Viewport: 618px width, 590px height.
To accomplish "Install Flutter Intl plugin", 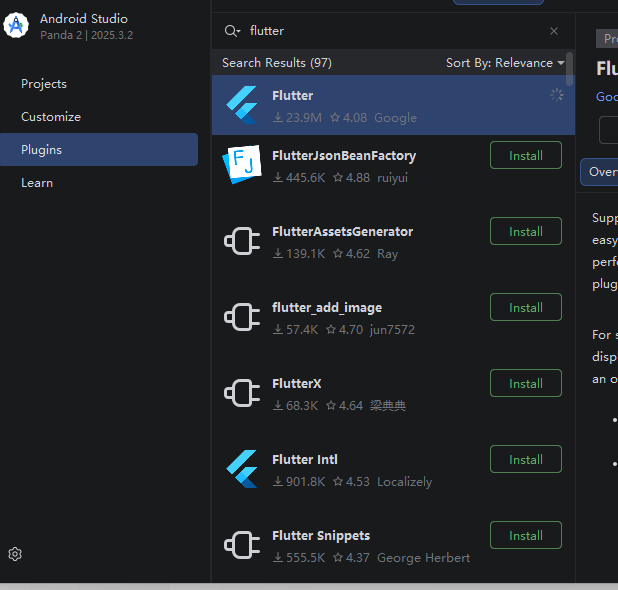I will tap(526, 460).
